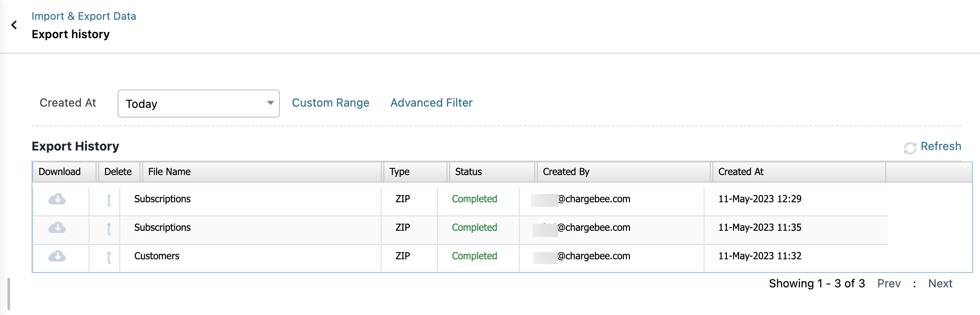Screen dimensions: 980x315
Task: Click the back arrow beside Import & Export Data
Action: coord(14,25)
